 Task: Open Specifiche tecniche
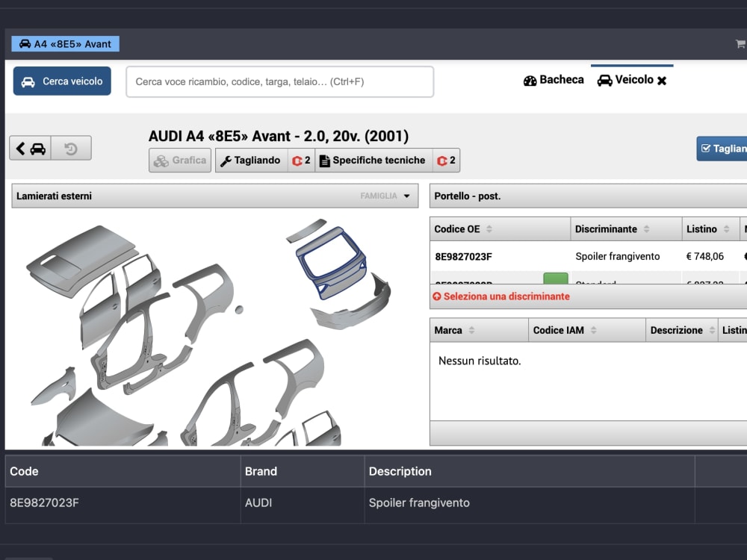click(373, 161)
